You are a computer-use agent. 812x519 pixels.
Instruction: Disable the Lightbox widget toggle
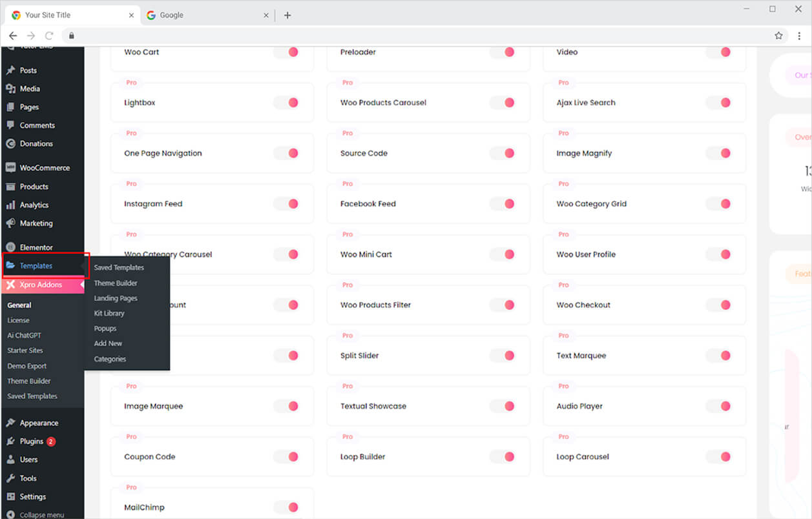(x=286, y=103)
